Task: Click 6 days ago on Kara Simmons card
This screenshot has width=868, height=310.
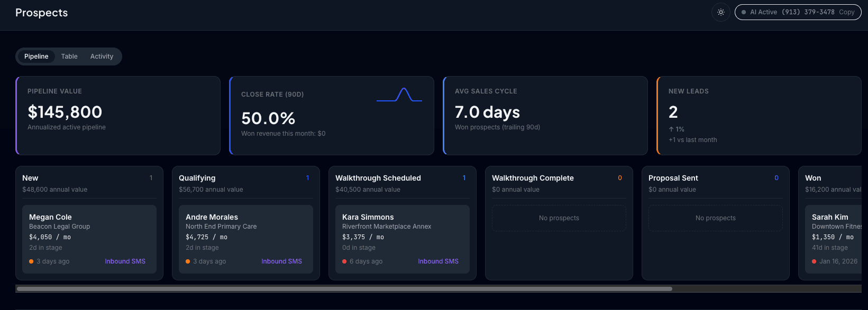Action: [x=366, y=261]
